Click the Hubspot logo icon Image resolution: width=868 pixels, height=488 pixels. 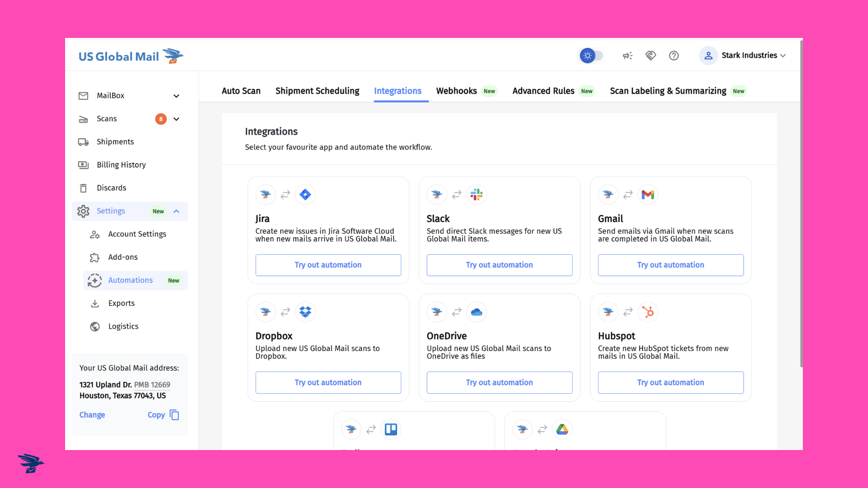click(648, 312)
